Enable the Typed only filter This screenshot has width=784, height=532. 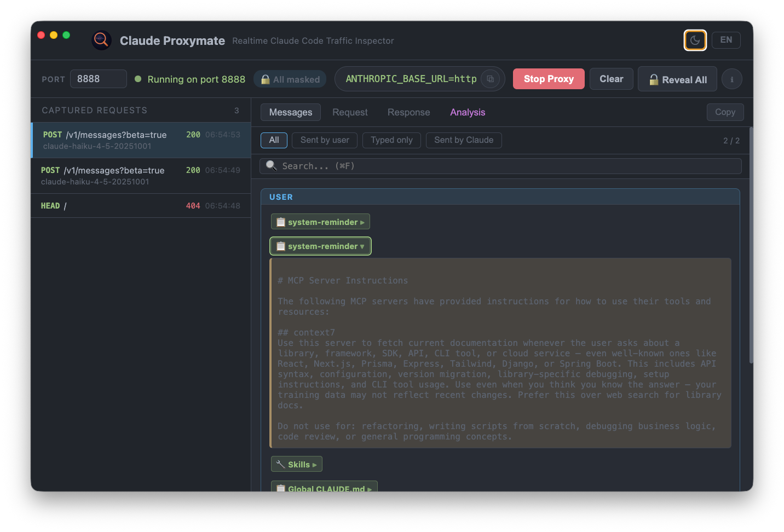(391, 140)
